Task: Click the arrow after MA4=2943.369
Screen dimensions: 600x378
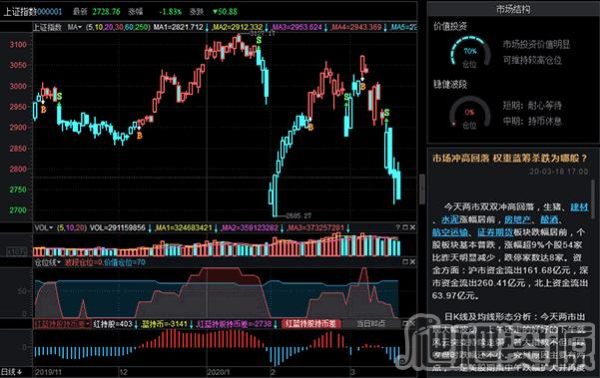Action: 385,28
